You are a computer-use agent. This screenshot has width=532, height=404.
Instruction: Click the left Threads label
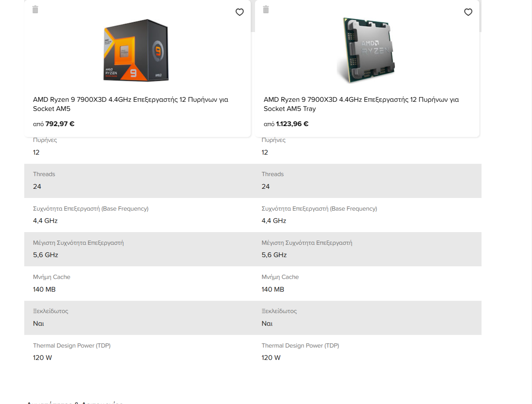click(44, 174)
